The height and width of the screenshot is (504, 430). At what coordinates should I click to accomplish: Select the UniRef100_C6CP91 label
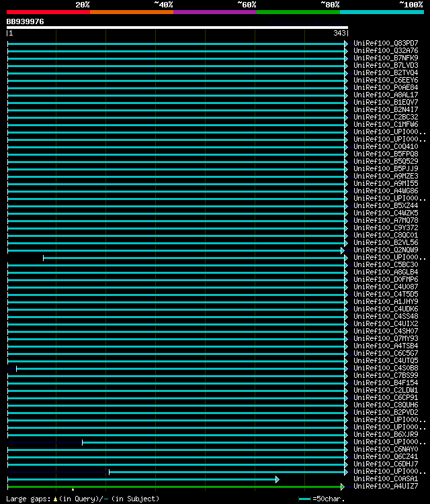coord(386,398)
